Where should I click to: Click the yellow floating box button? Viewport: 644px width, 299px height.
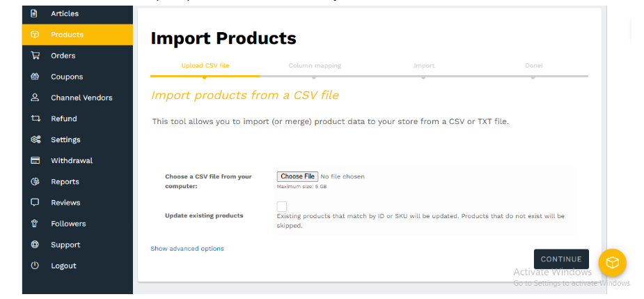(612, 262)
